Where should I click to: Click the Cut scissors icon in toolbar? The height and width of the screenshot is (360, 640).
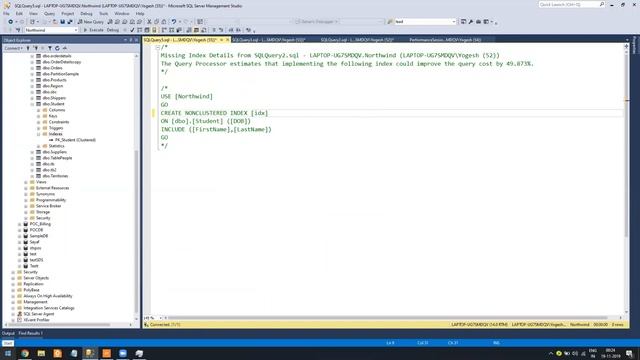149,22
